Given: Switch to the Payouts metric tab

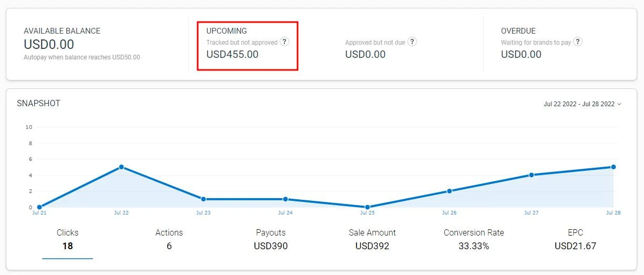Looking at the screenshot, I should pos(271,239).
